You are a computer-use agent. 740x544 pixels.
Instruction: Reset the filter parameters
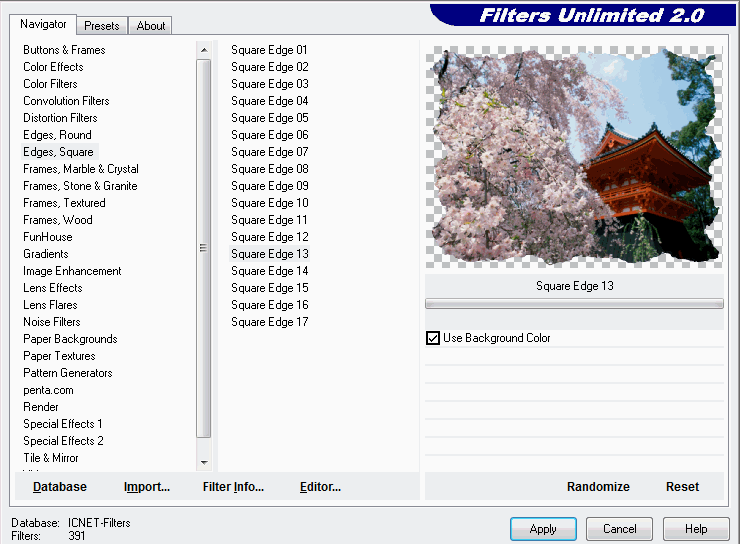tap(682, 487)
